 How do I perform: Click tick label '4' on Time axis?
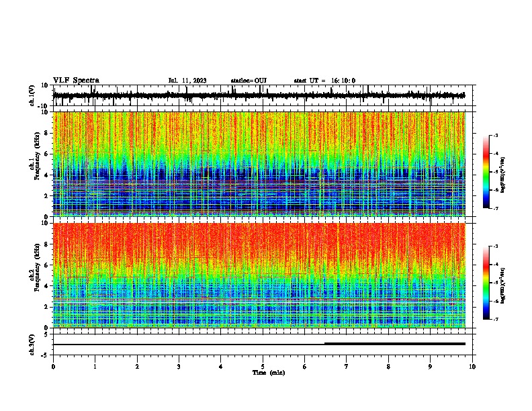pos(221,367)
